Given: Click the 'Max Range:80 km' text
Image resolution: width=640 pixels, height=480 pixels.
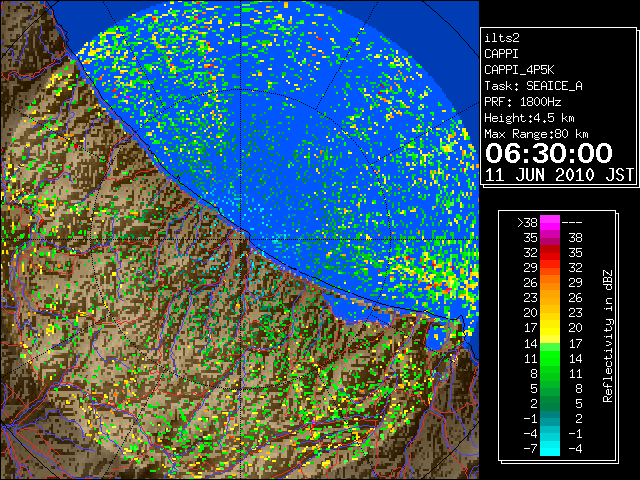Looking at the screenshot, I should 536,134.
